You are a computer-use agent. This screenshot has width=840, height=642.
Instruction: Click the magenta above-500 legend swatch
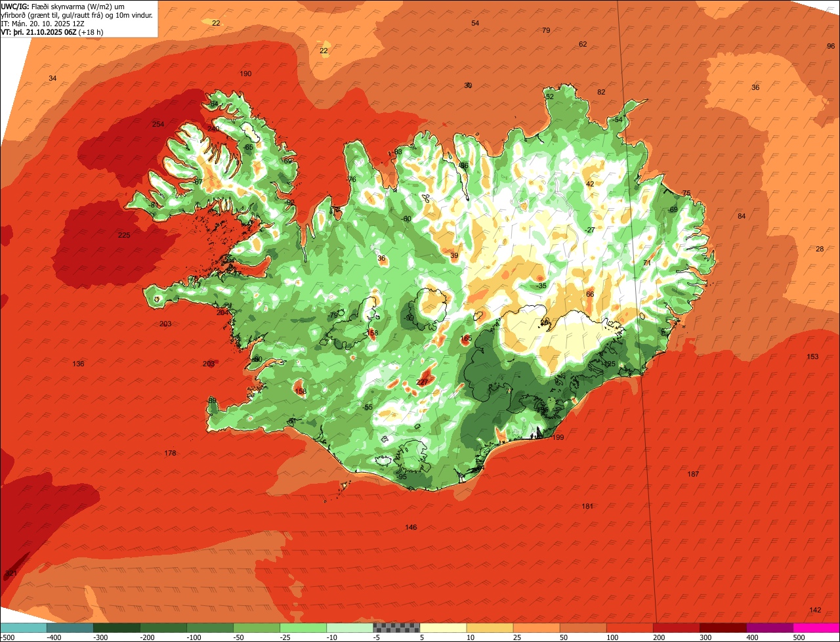coord(816,628)
